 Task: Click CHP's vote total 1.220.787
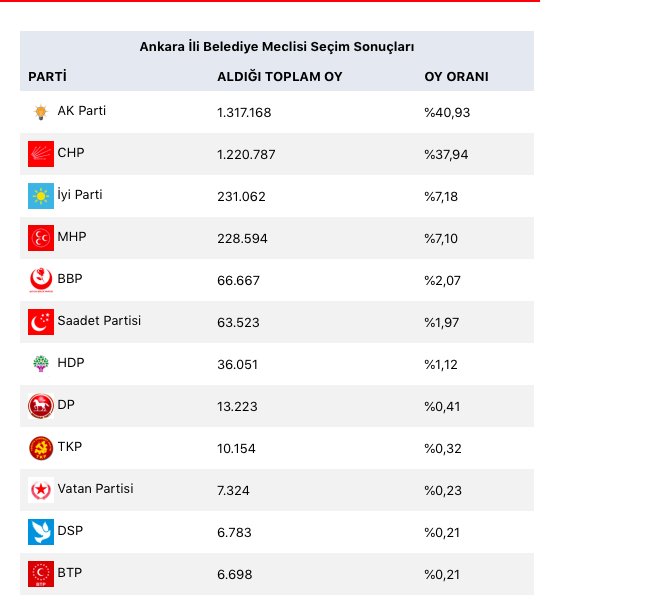click(x=246, y=154)
